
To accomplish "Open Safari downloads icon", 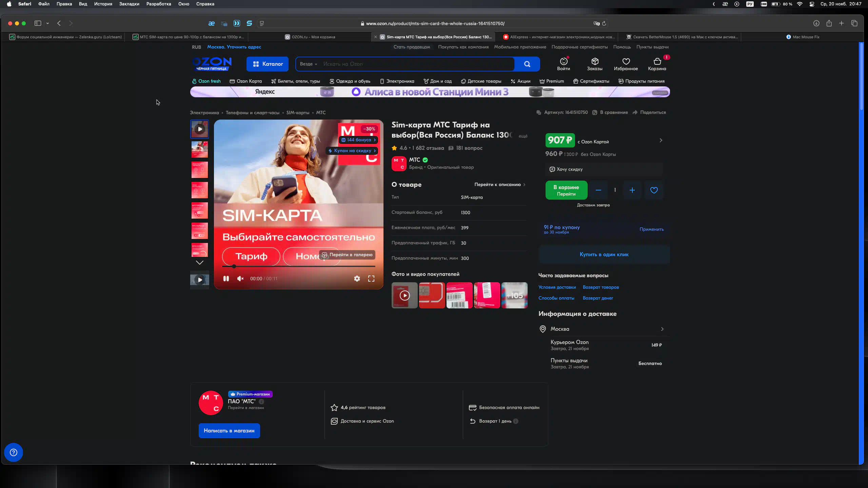I will tap(816, 23).
